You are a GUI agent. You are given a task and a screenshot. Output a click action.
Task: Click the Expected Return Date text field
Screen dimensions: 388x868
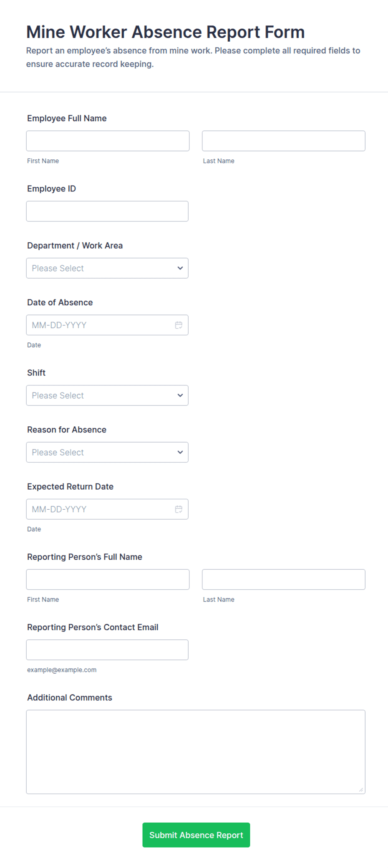(x=100, y=509)
